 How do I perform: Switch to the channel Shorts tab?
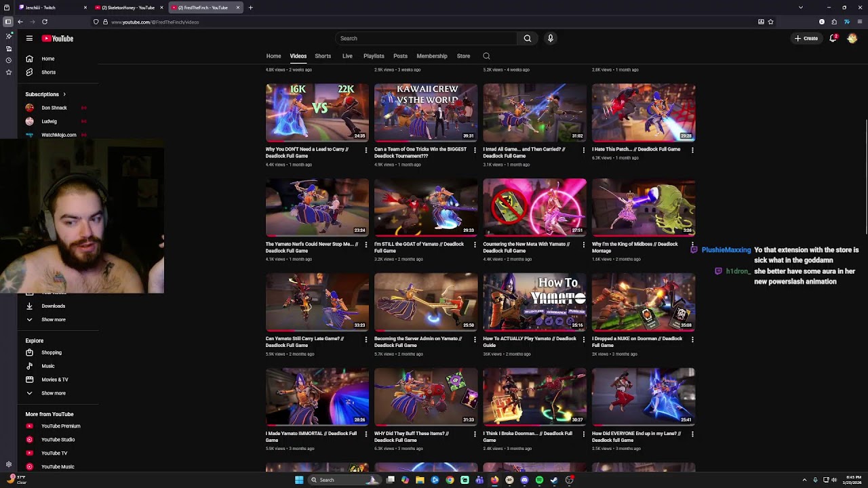point(323,56)
